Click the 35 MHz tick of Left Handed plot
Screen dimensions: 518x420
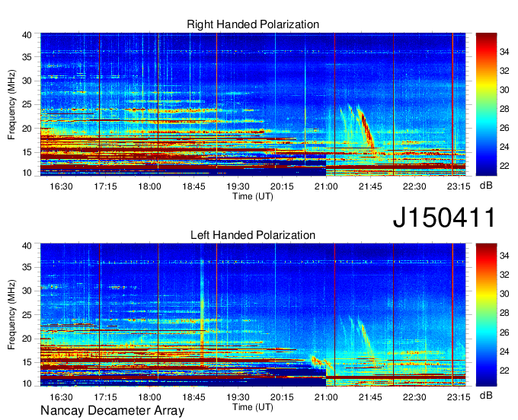pyautogui.click(x=27, y=267)
